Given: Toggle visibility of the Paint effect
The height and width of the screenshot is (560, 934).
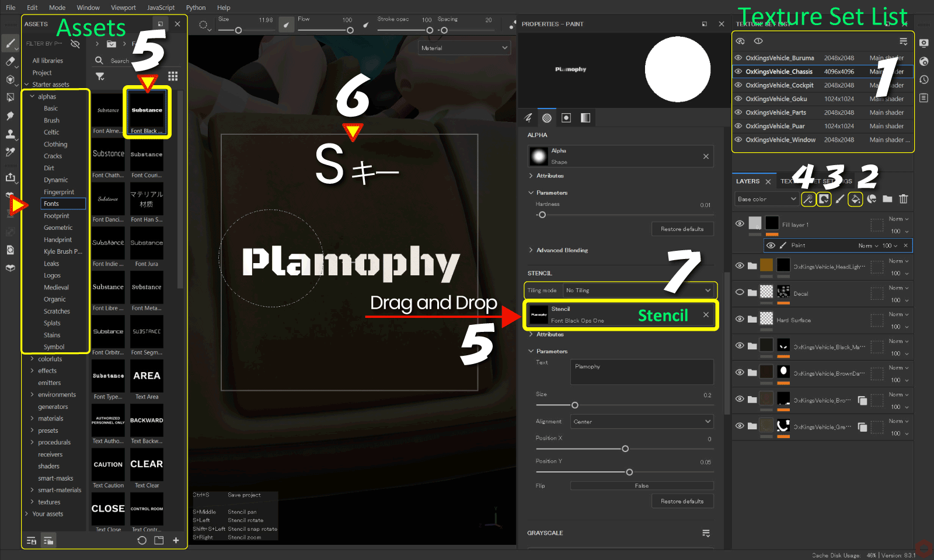Looking at the screenshot, I should (x=771, y=246).
